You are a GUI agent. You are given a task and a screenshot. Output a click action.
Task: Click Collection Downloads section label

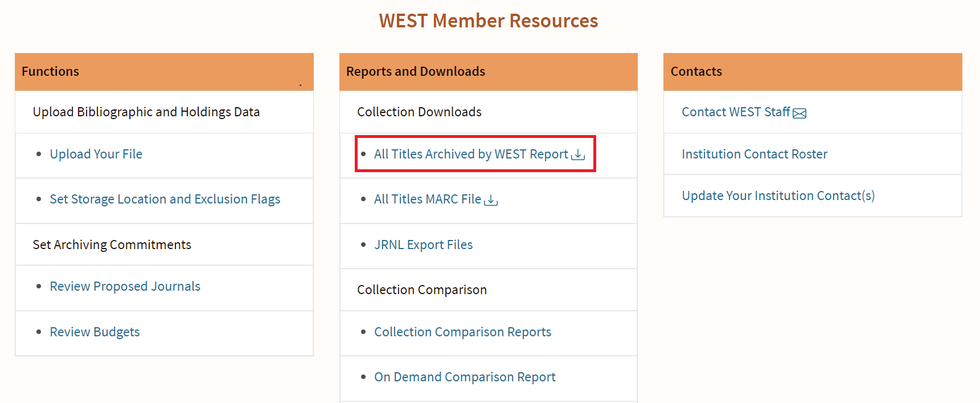click(419, 112)
